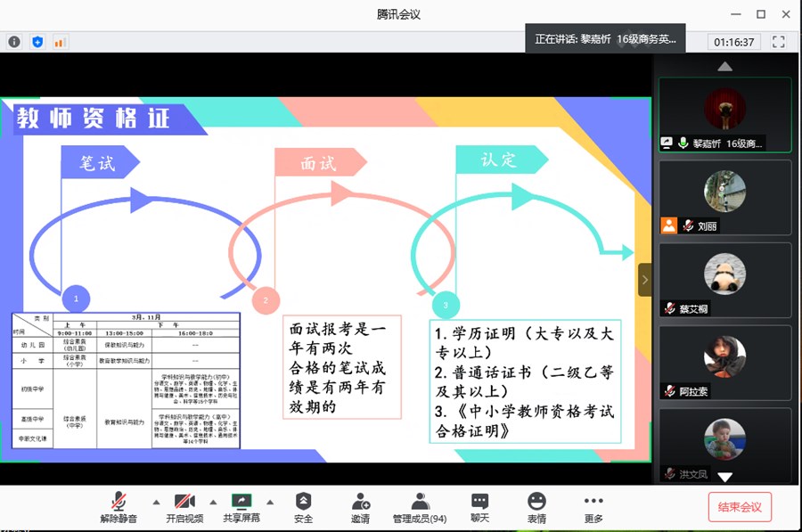Expand the audio options arrow beside 解除静音
This screenshot has height=532, width=802.
(x=156, y=501)
